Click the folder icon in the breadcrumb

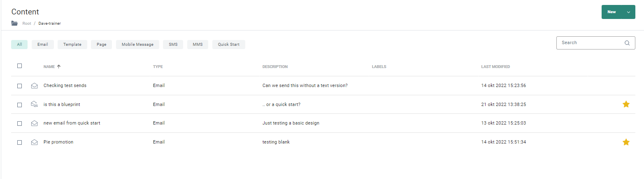[x=14, y=24]
